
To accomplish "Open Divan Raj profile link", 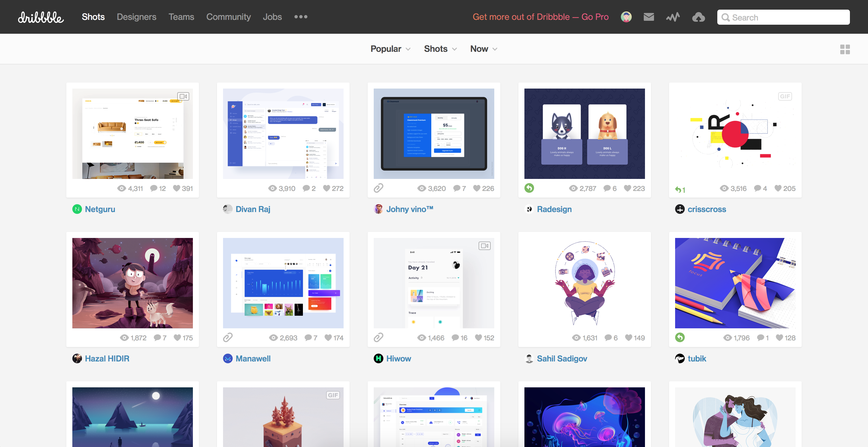I will 253,209.
